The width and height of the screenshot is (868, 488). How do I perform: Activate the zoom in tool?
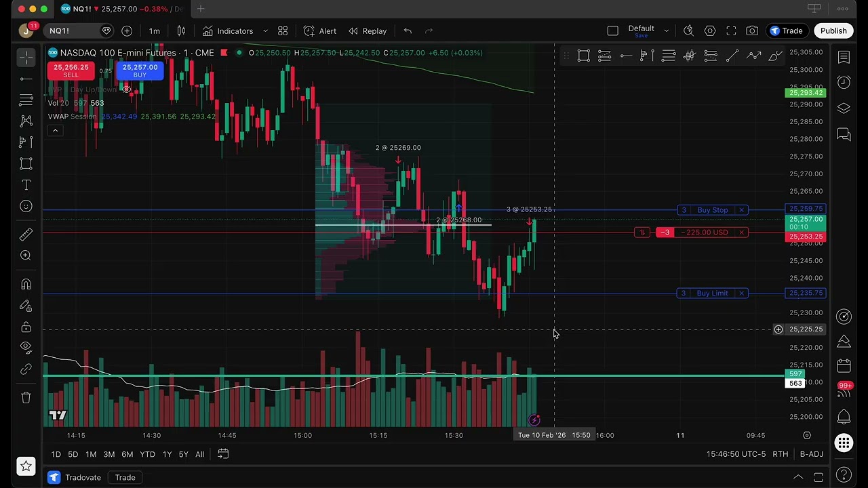pos(26,256)
